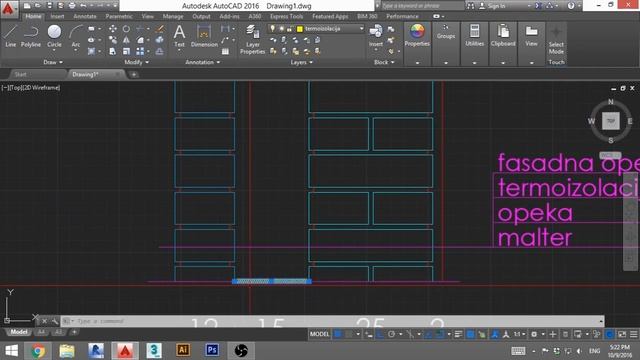Expand the Block panel dropdown
This screenshot has height=360, width=640.
384,62
